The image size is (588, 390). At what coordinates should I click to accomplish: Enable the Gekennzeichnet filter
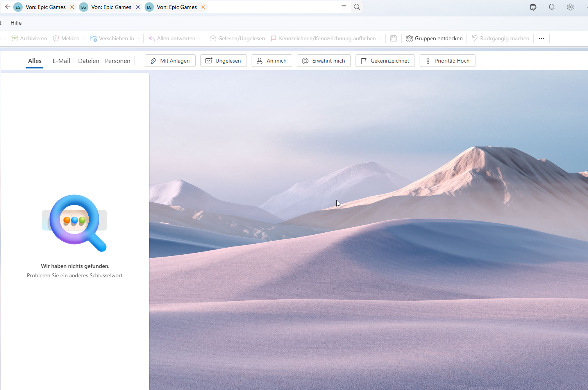385,61
